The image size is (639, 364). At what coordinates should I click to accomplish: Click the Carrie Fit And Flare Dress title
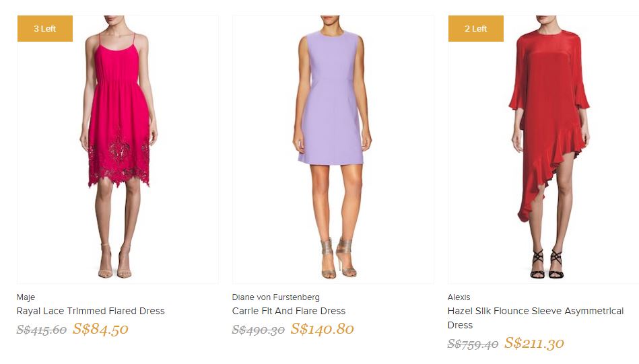[x=289, y=311]
